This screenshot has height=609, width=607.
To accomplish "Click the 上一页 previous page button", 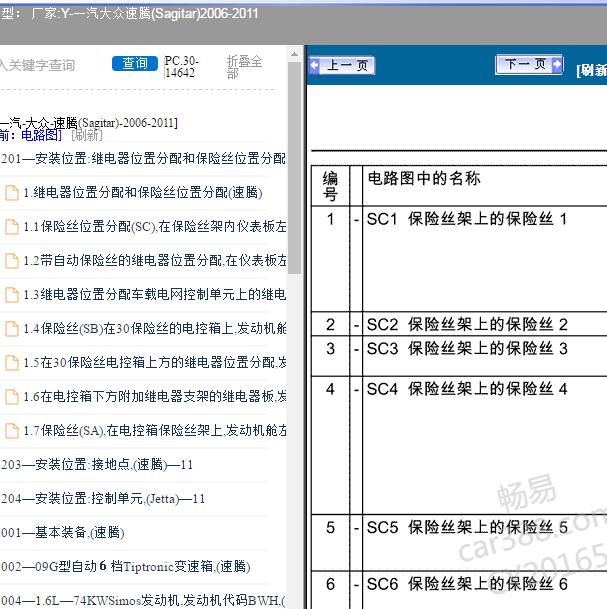I will pos(342,65).
